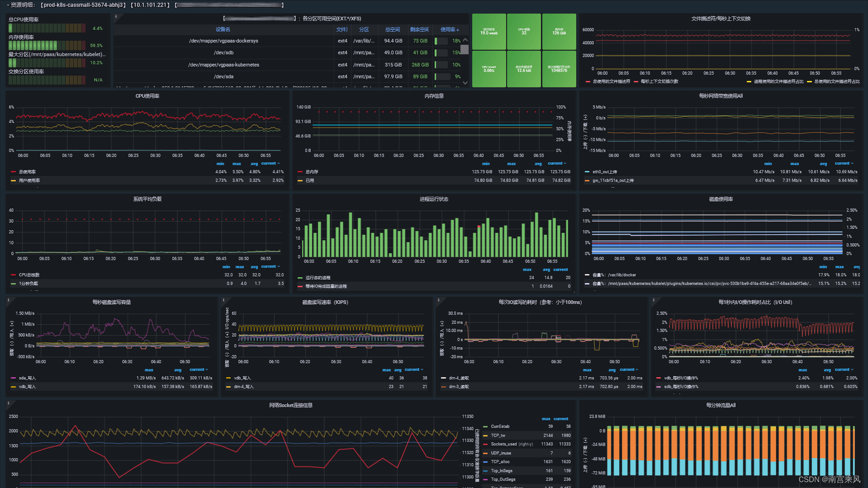Open info icon on 每次IO读写的耗时 panel
The height and width of the screenshot is (488, 868).
[439, 300]
